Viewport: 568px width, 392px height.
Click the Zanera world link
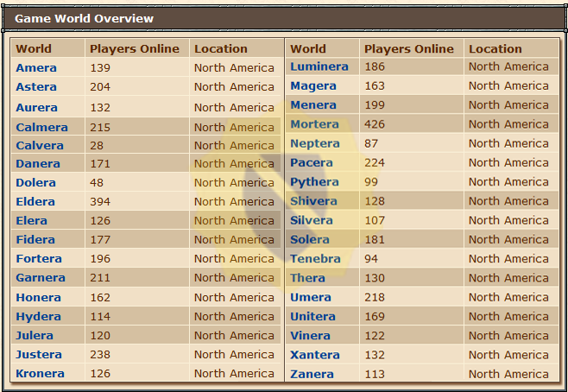click(x=312, y=374)
